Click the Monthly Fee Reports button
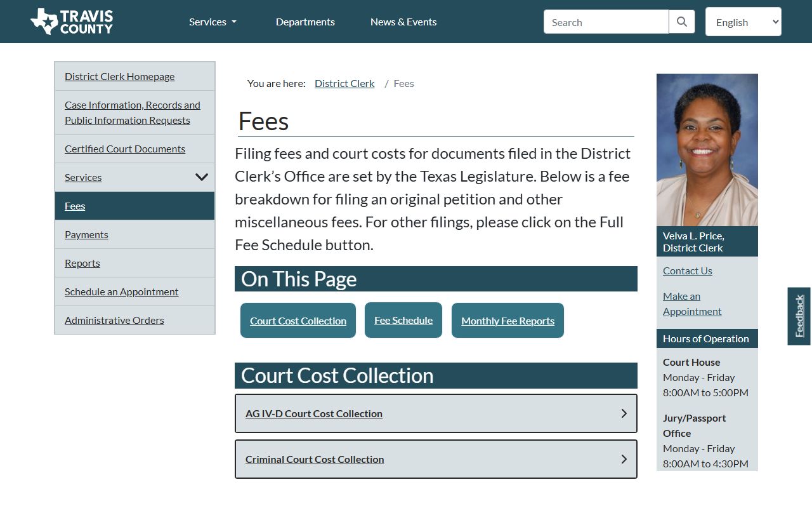Viewport: 812px width, 508px height. (x=507, y=321)
